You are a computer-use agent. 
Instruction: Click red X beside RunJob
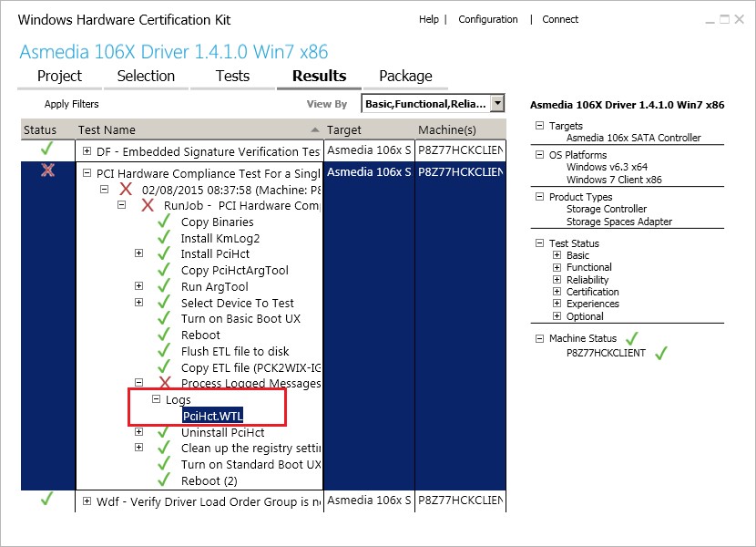coord(148,205)
